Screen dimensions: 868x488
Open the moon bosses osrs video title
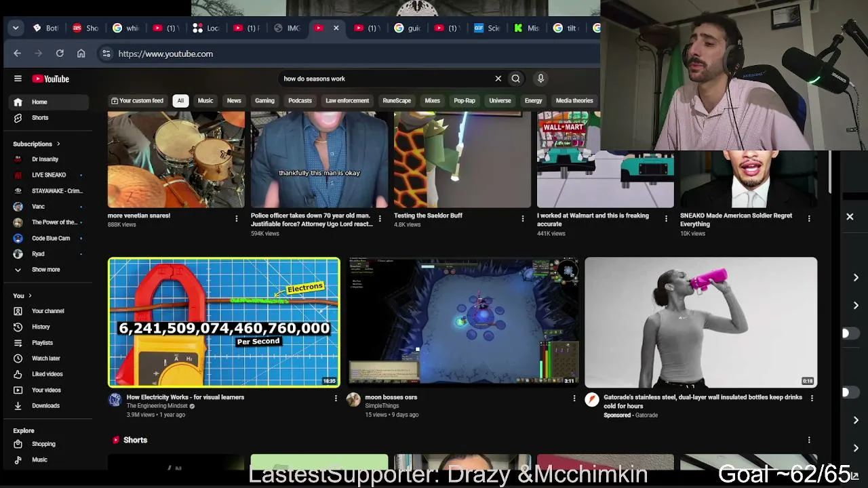391,397
